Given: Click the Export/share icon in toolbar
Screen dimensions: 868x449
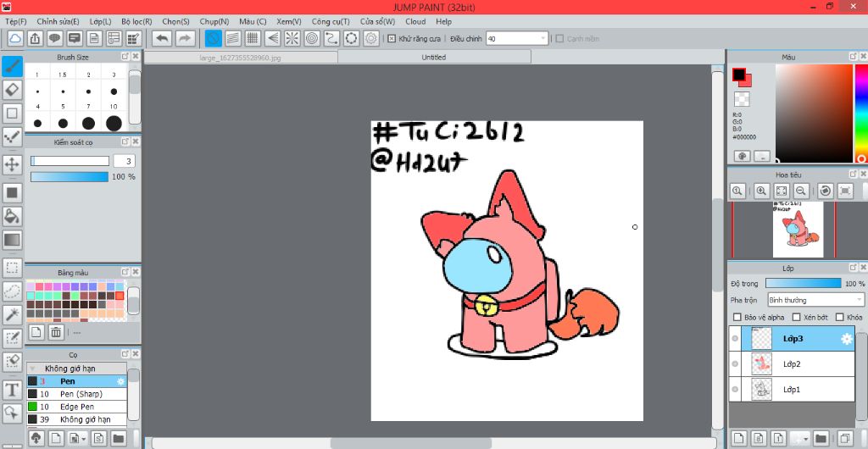Looking at the screenshot, I should click(35, 38).
